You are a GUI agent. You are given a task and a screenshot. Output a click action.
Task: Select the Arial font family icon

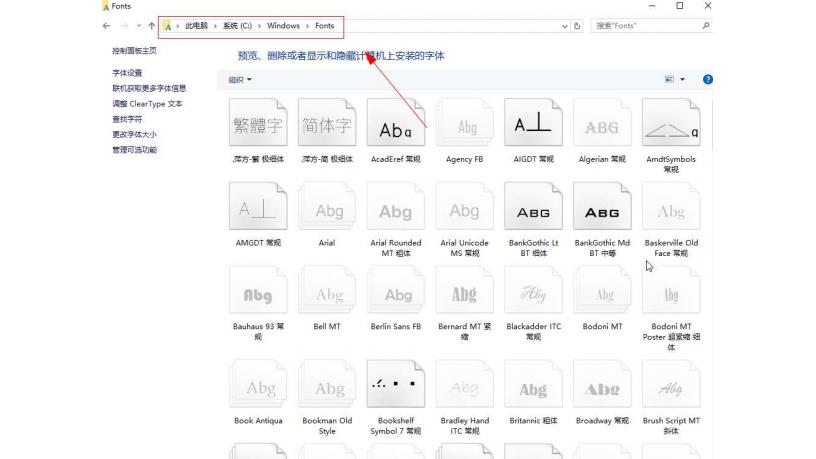click(x=327, y=206)
